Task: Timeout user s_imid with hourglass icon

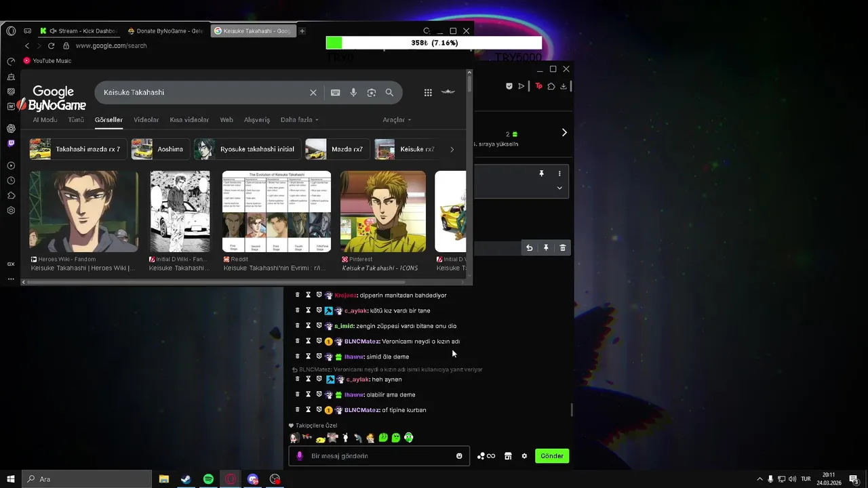Action: 308,326
